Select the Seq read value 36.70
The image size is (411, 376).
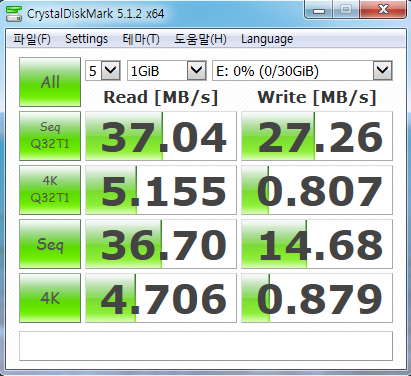(161, 244)
